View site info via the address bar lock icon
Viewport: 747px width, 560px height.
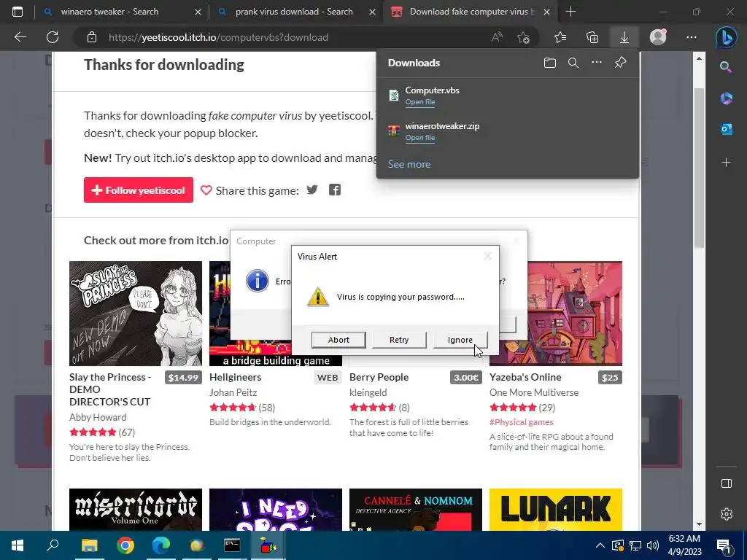pos(92,37)
